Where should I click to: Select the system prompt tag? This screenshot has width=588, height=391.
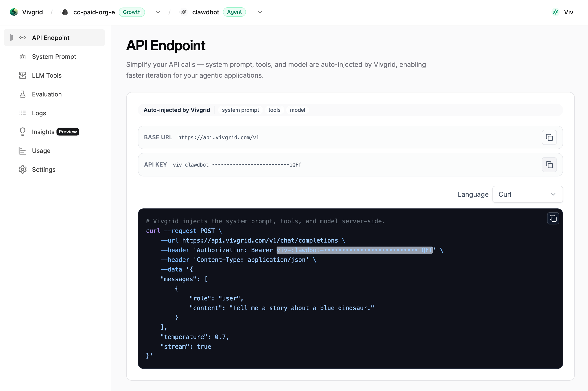tap(240, 110)
